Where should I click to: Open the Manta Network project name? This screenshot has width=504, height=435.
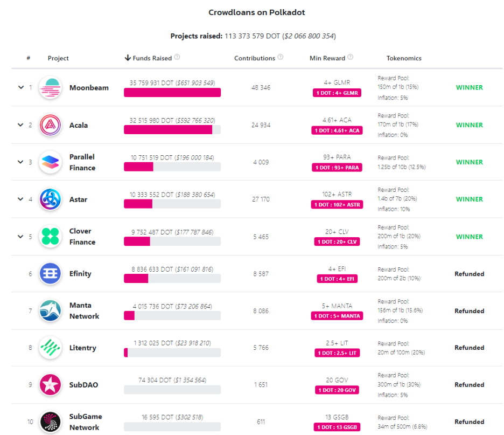[84, 311]
